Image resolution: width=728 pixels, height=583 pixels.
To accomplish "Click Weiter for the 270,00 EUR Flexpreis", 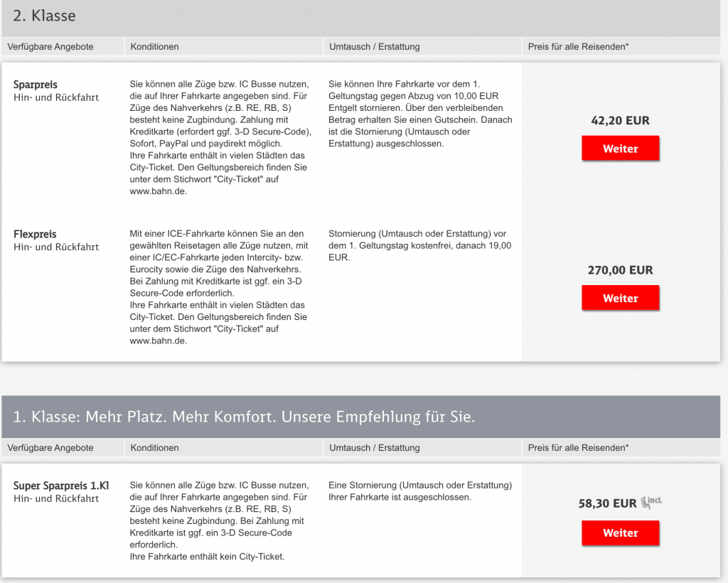I will 620,298.
